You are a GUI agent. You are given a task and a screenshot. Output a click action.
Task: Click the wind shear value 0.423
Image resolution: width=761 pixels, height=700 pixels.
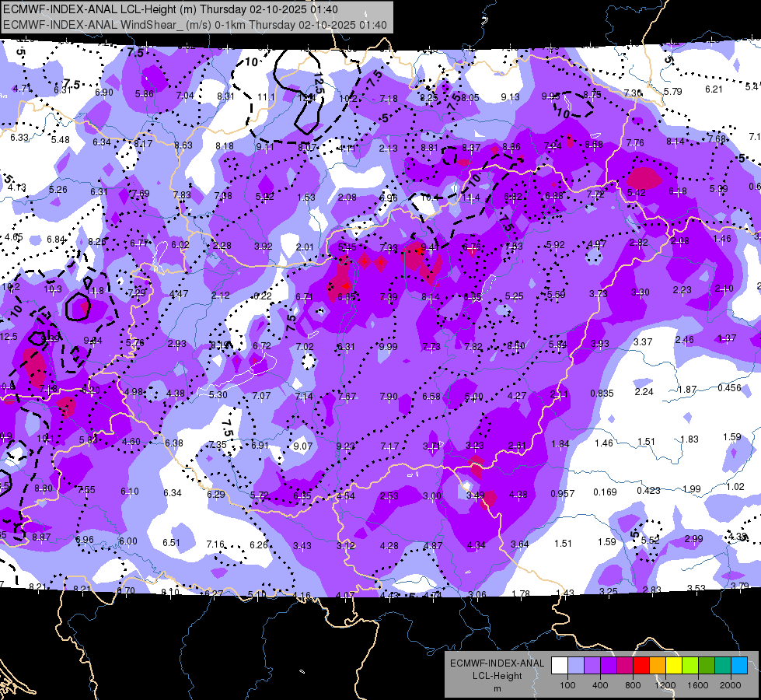pos(648,490)
